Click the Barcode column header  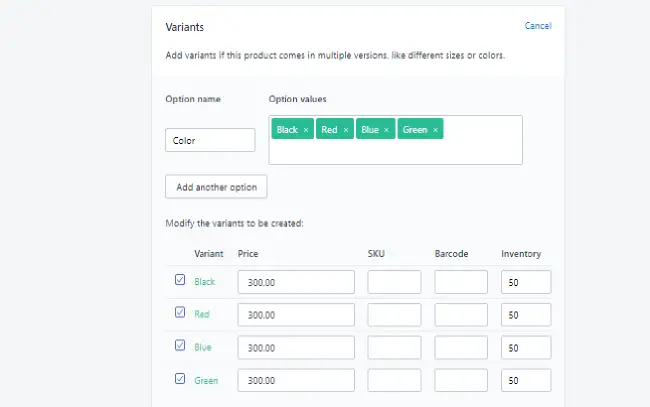[x=451, y=254]
